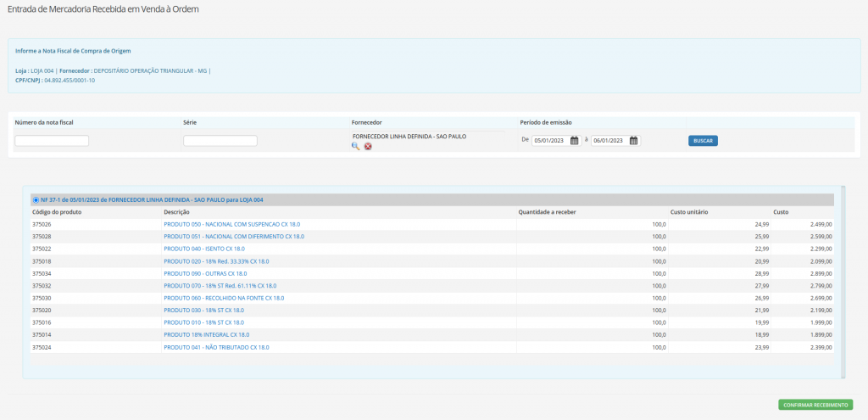Viewport: 868px width, 420px height.
Task: Open PRODUTO 041 - NÃO TRIBUTADO link
Action: pos(216,347)
